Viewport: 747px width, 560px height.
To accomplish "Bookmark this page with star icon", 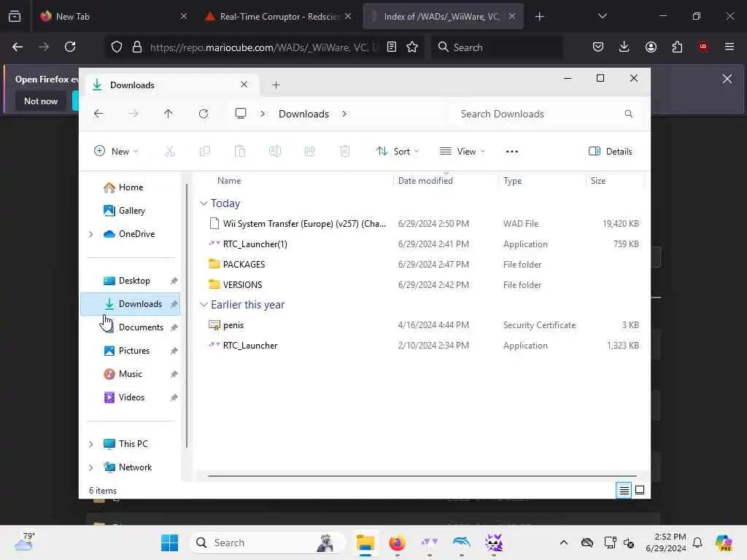I will [412, 47].
